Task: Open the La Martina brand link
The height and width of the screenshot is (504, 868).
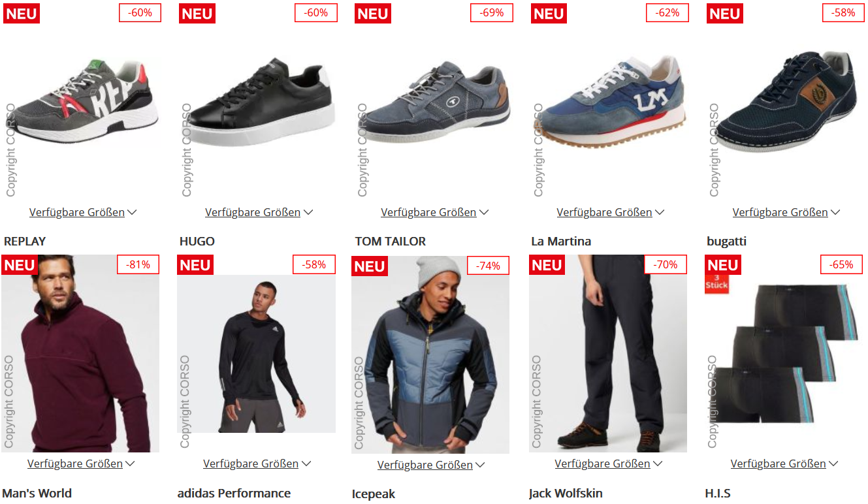Action: [x=561, y=241]
